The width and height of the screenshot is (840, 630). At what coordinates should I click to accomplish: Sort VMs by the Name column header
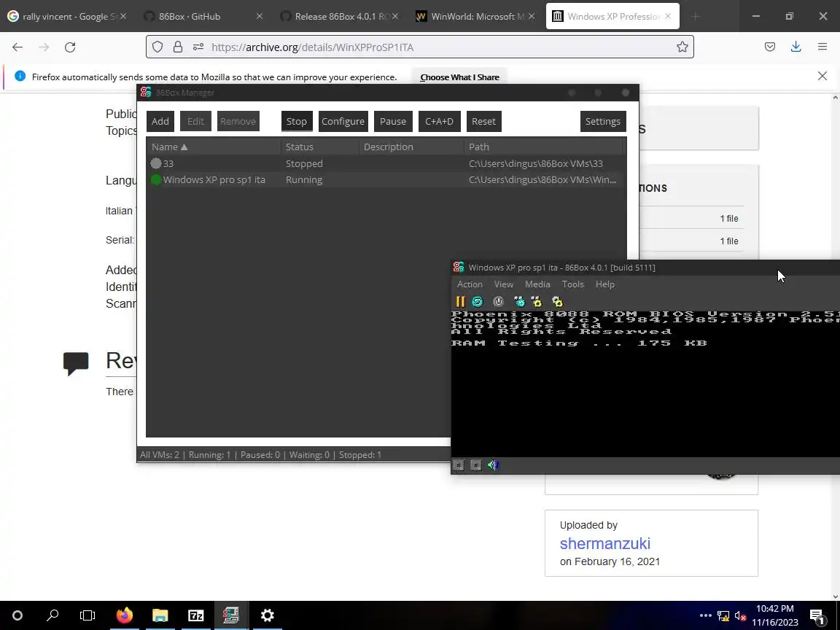[213, 147]
